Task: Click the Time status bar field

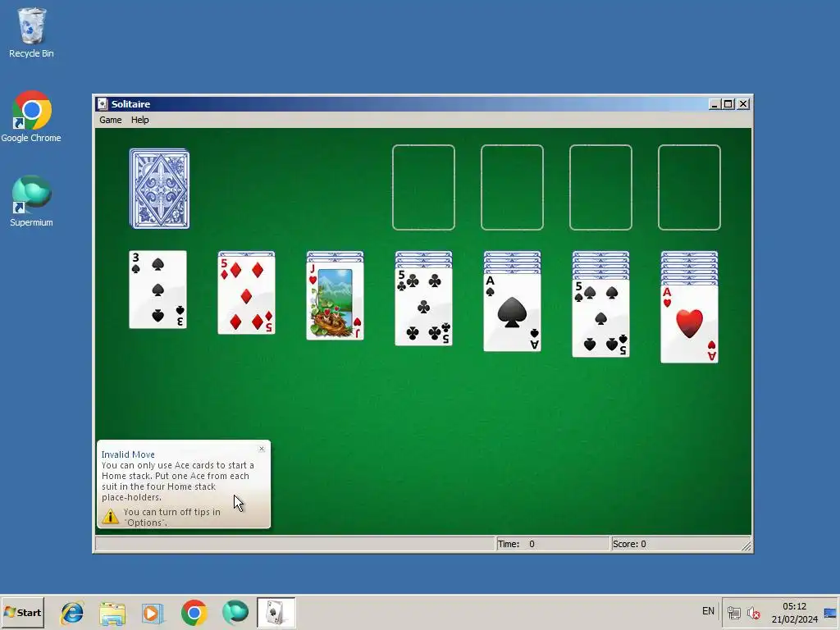Action: click(552, 544)
